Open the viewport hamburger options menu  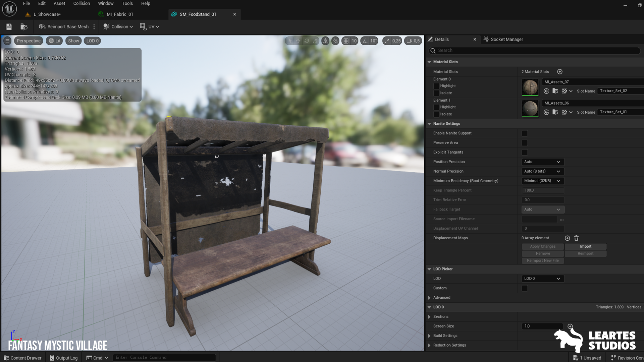coord(7,41)
